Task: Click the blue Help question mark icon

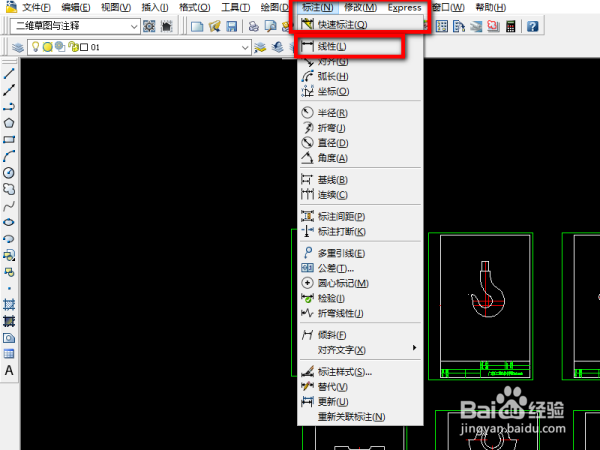Action: click(532, 26)
